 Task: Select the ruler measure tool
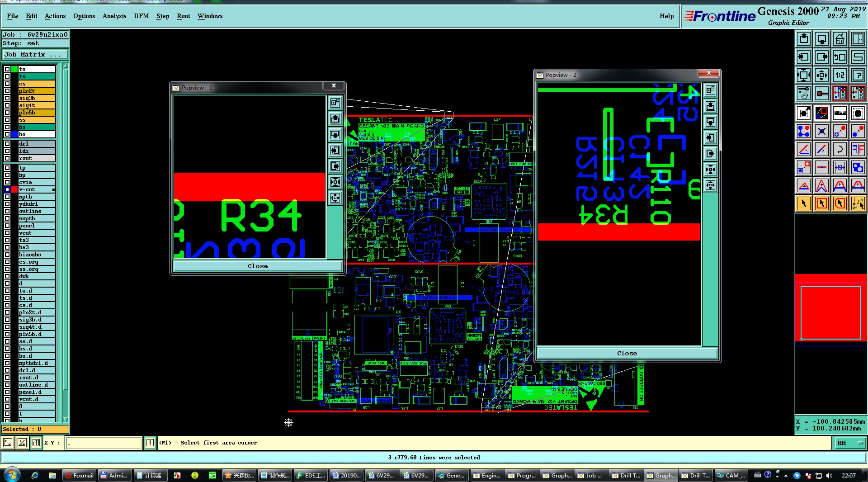pyautogui.click(x=840, y=113)
